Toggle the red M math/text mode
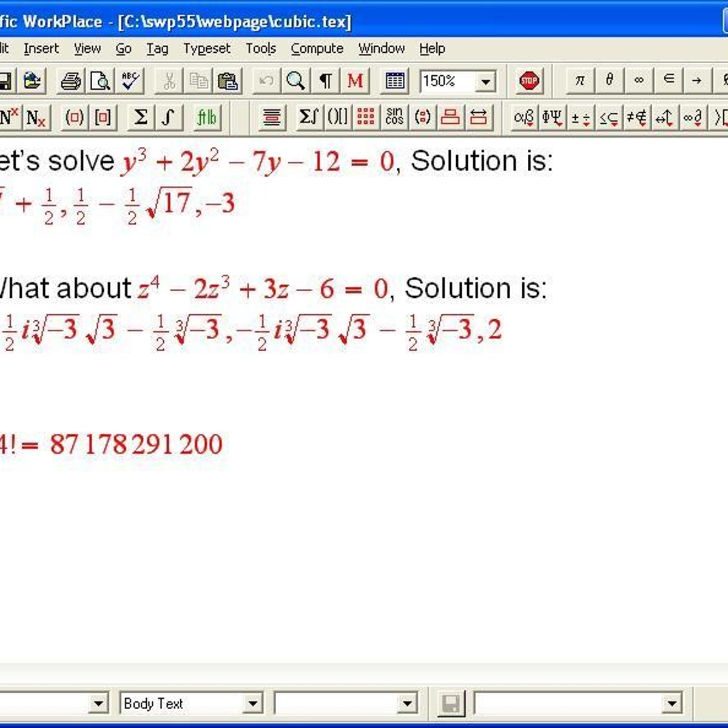This screenshot has height=728, width=728. pos(355,81)
